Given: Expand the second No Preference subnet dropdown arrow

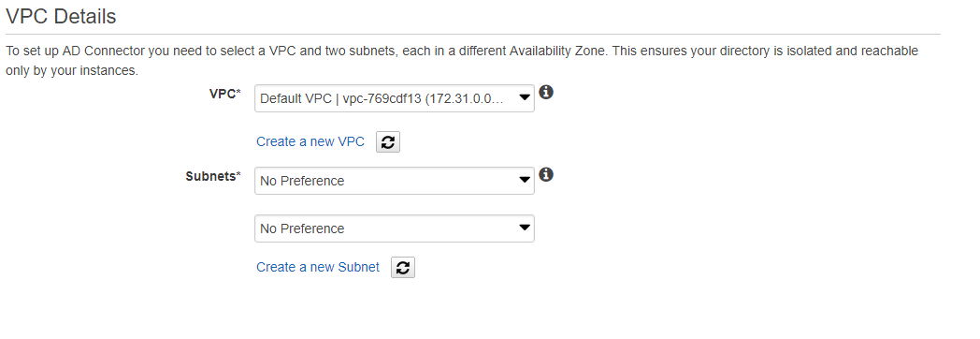Looking at the screenshot, I should (525, 228).
